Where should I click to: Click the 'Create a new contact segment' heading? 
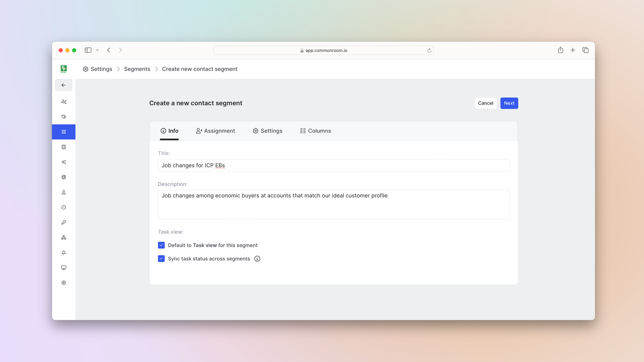pos(196,103)
